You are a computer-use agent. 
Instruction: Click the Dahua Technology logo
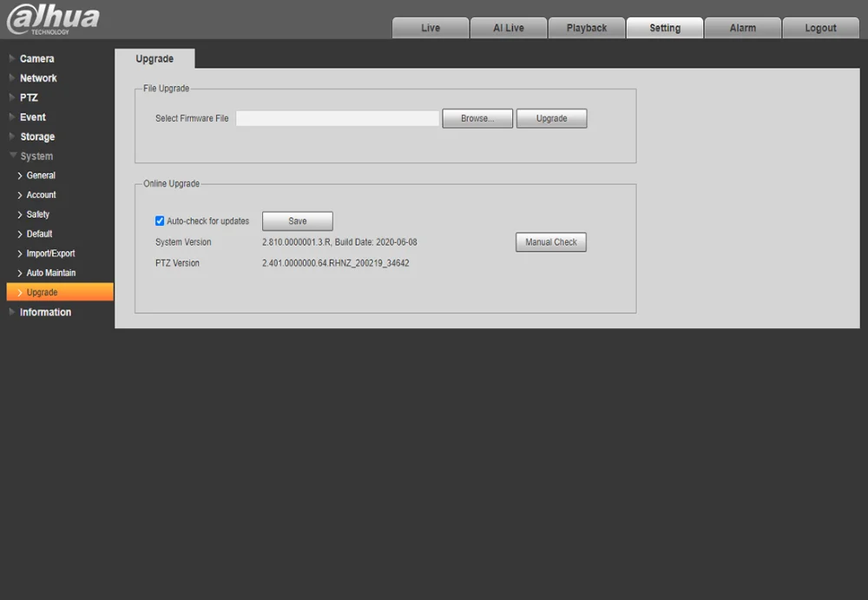[x=53, y=19]
